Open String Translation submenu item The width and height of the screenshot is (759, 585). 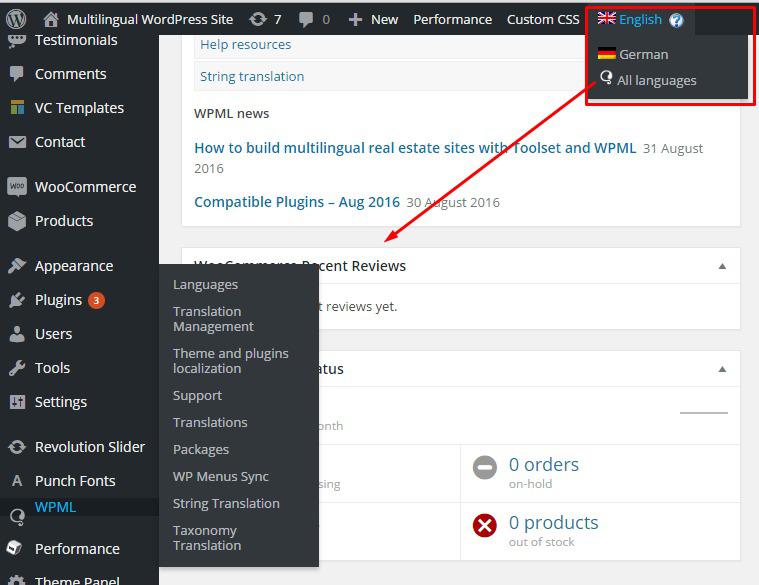point(226,503)
